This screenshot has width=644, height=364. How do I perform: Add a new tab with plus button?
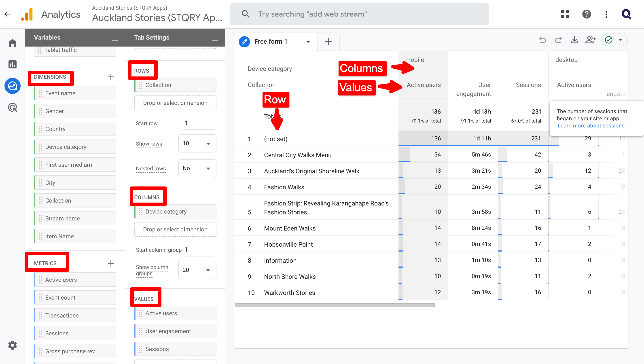328,42
